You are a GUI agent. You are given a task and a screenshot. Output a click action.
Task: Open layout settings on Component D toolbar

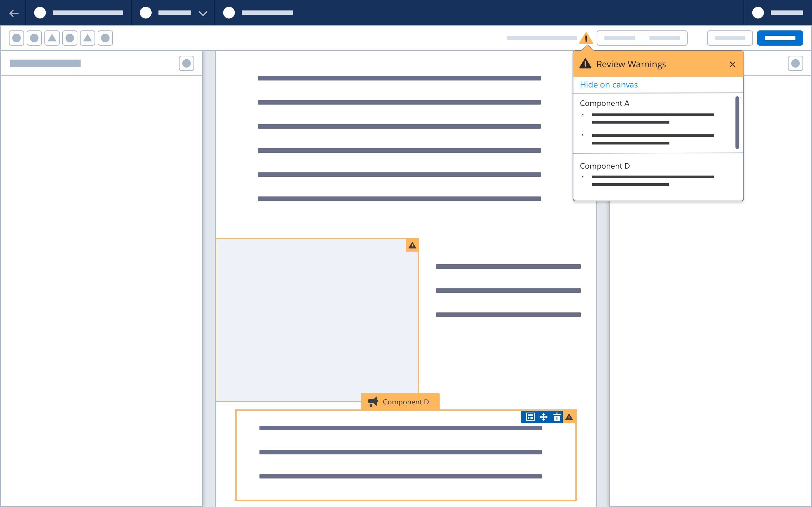[530, 417]
